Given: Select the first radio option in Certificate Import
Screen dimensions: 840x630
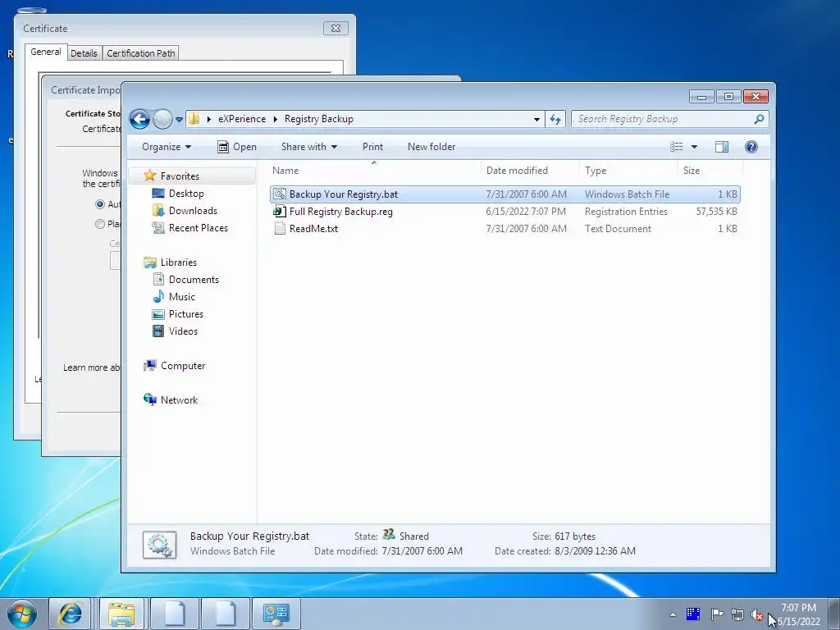Looking at the screenshot, I should tap(99, 204).
